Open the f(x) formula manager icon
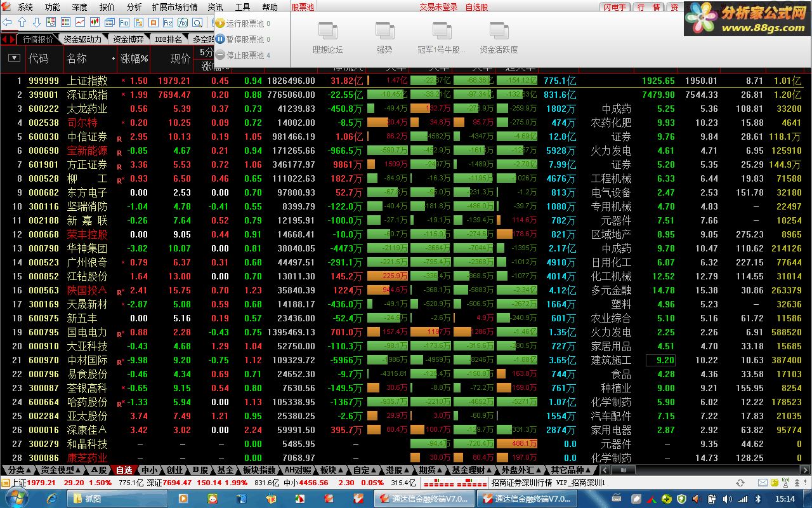812x508 pixels. click(183, 22)
